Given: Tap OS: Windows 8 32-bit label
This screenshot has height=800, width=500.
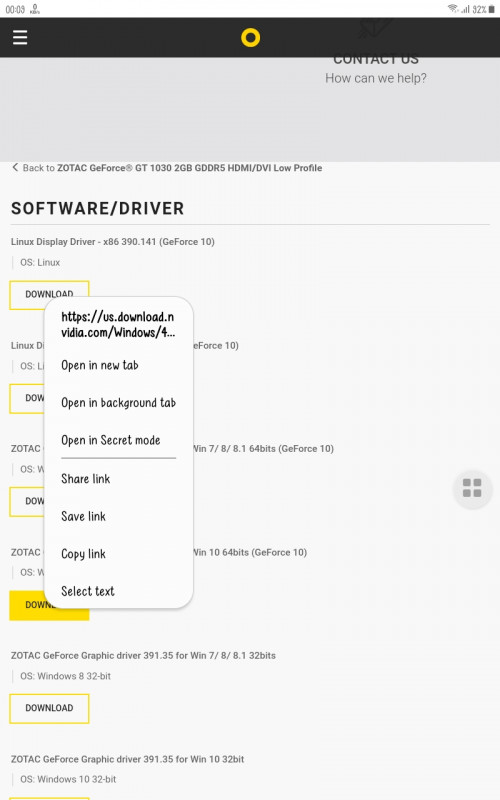Looking at the screenshot, I should click(x=65, y=676).
